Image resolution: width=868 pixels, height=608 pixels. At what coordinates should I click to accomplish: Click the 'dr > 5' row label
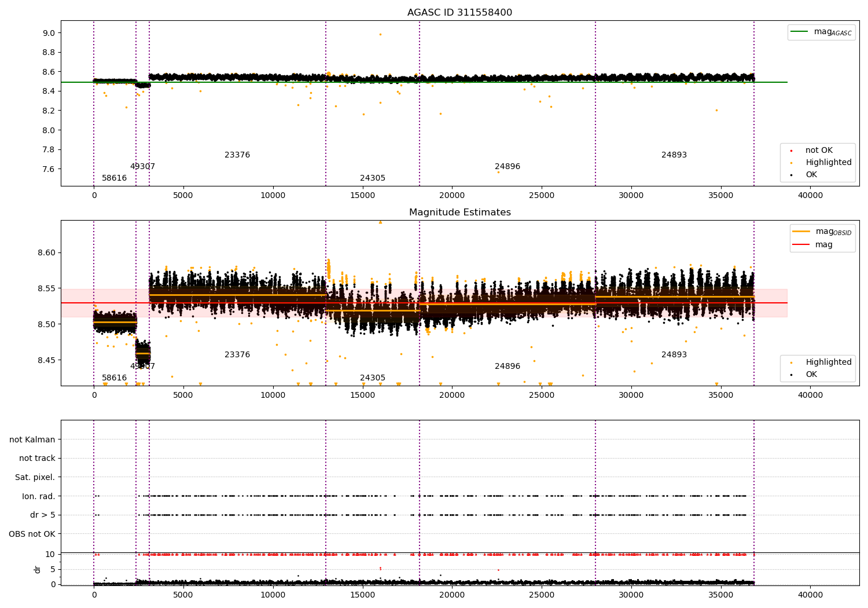pyautogui.click(x=43, y=515)
